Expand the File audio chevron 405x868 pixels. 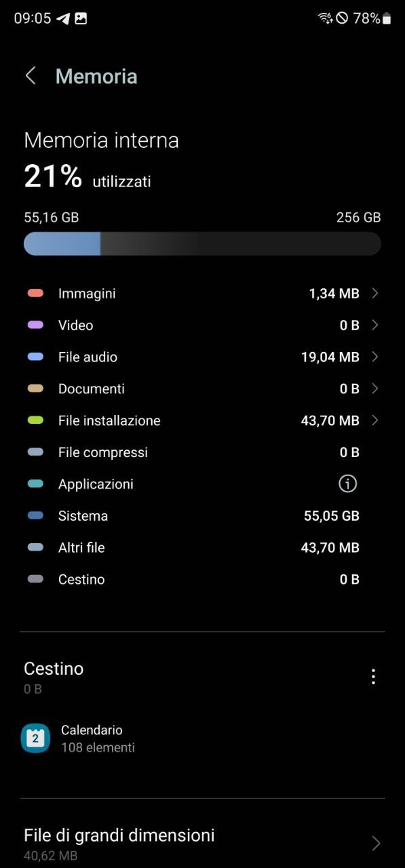[375, 357]
